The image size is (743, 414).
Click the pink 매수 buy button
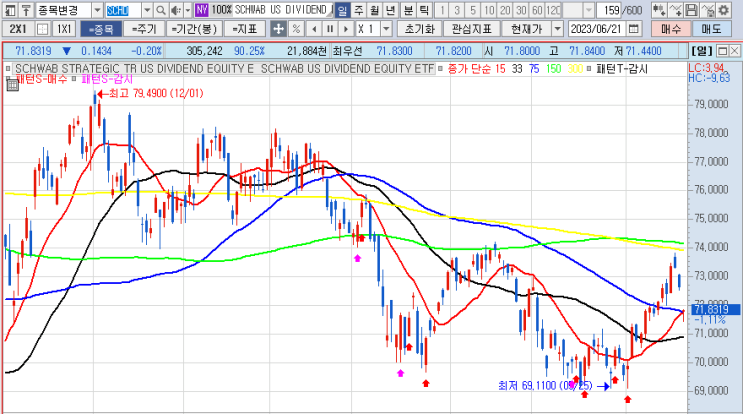[671, 29]
